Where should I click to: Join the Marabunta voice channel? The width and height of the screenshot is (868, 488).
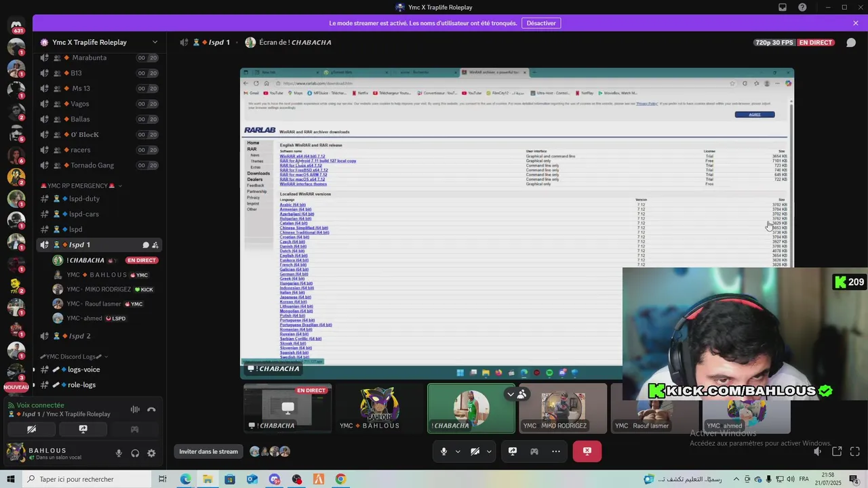99,58
